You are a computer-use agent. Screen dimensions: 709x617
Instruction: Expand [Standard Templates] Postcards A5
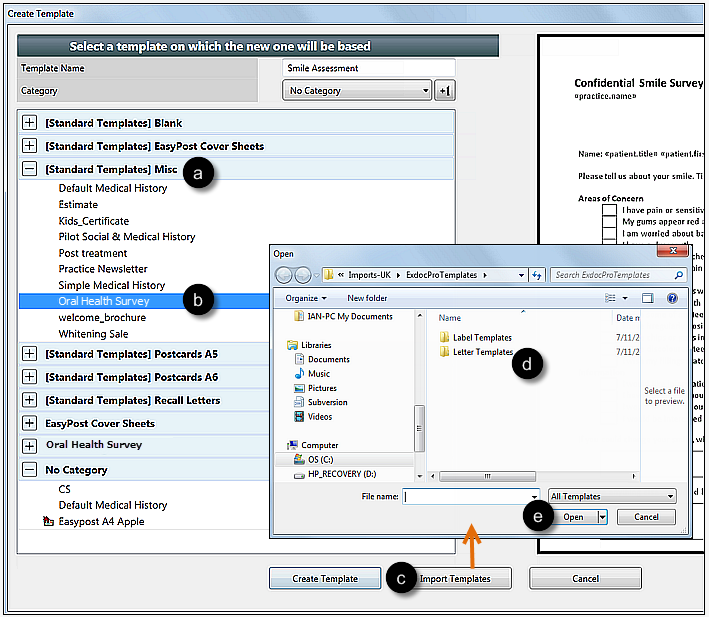pyautogui.click(x=29, y=353)
